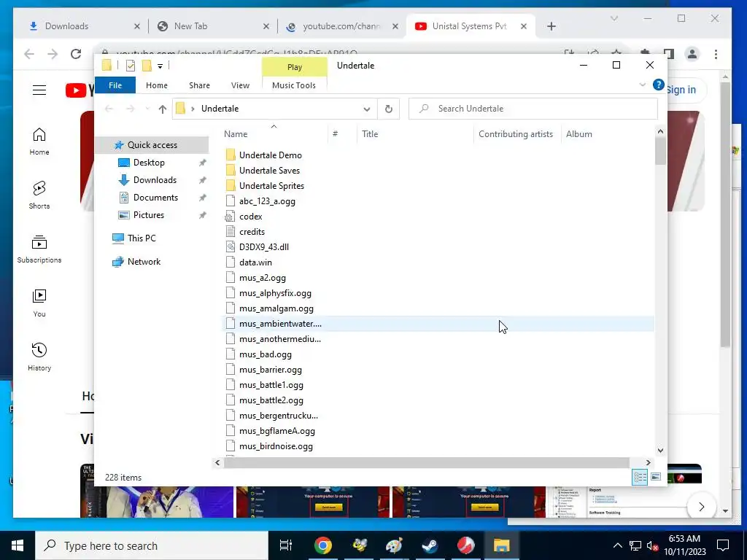Viewport: 747px width, 560px height.
Task: Open the recent locations dropdown arrow
Action: 147,109
